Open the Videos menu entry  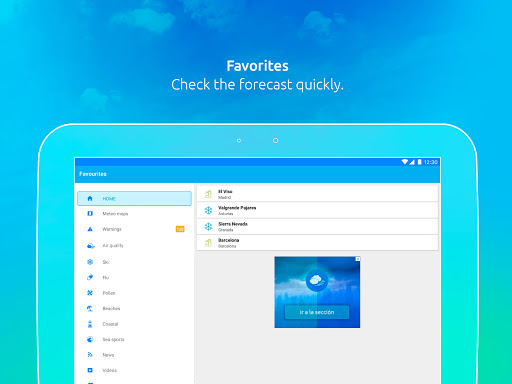coord(134,370)
